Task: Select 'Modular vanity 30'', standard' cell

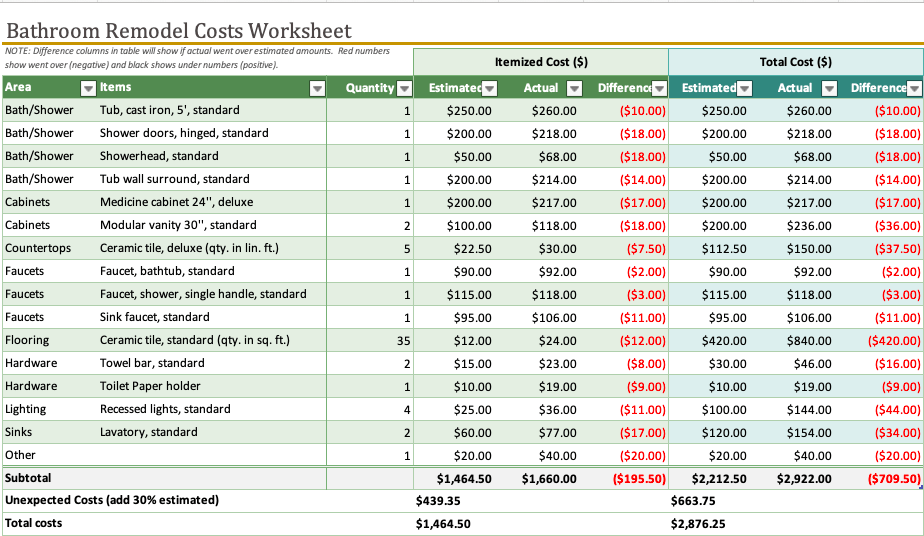Action: pyautogui.click(x=211, y=225)
